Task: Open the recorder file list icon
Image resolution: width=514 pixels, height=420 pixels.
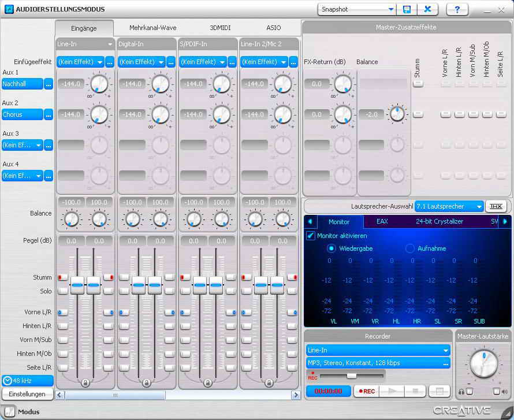Action: coord(439,391)
